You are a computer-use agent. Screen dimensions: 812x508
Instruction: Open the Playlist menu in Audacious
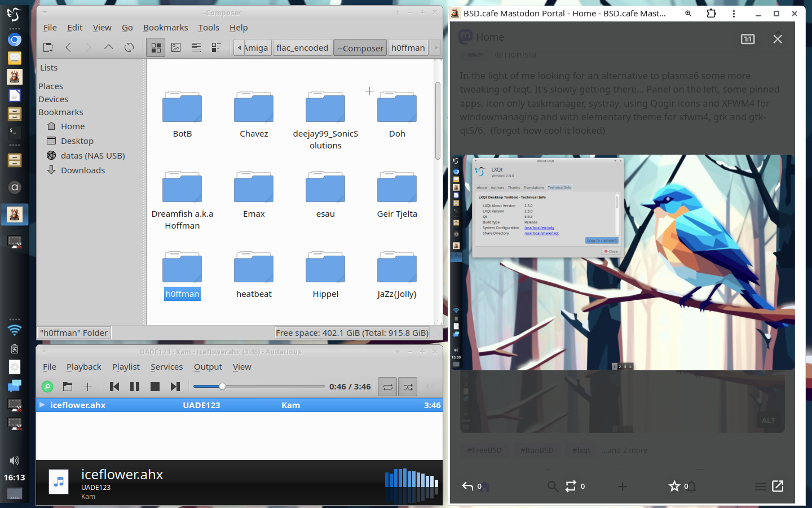(126, 367)
